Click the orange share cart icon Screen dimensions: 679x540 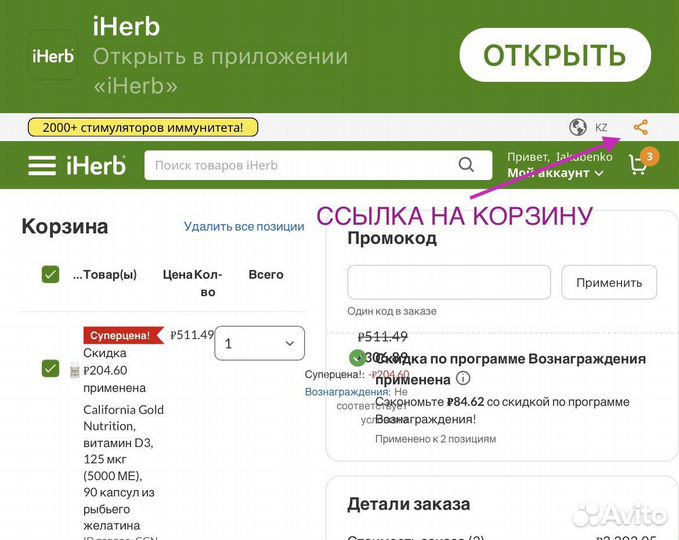641,127
